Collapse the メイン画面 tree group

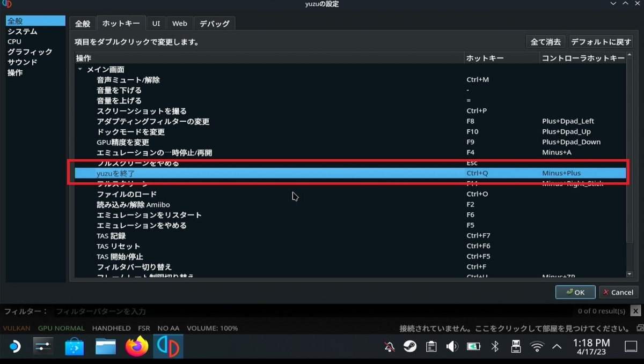(80, 69)
